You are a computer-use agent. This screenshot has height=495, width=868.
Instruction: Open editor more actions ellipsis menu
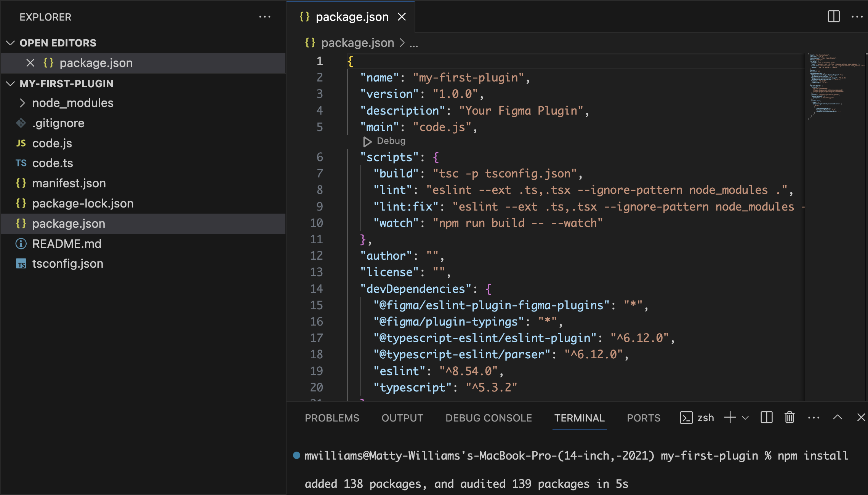pyautogui.click(x=857, y=16)
